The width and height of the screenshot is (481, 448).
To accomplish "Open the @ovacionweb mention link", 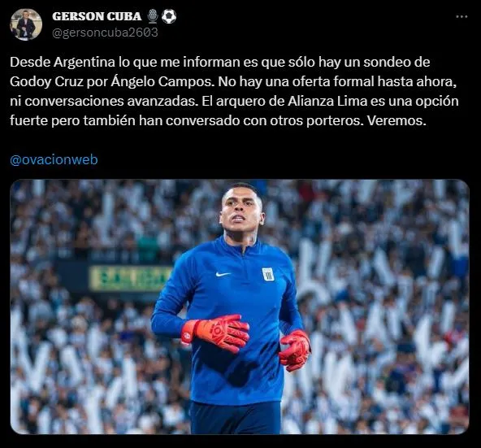I will point(54,160).
